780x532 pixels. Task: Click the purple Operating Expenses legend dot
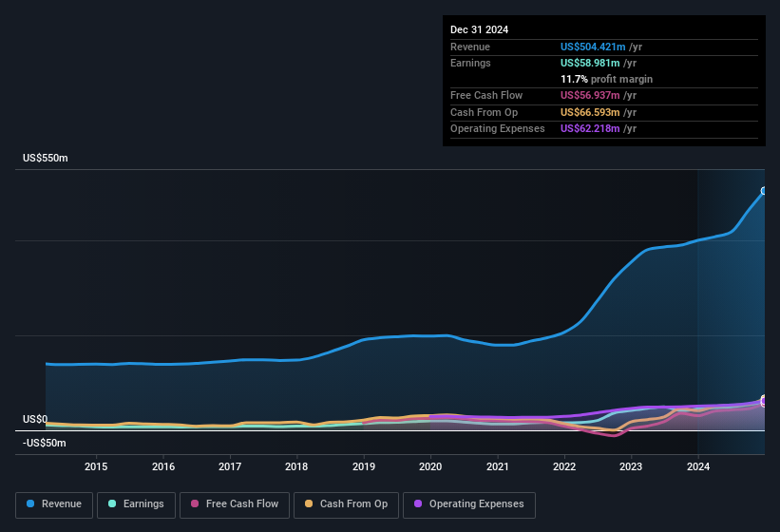click(x=418, y=503)
